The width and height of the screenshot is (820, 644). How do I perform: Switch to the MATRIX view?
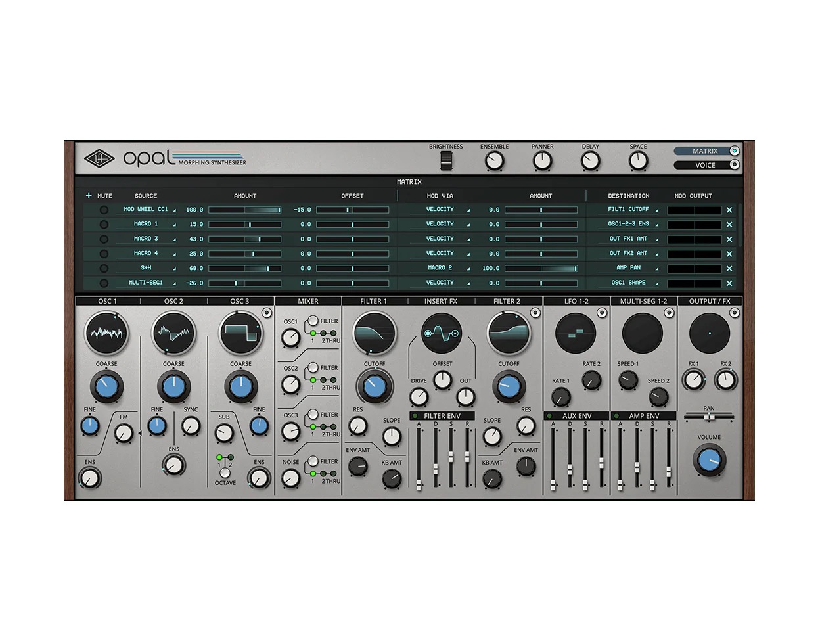pyautogui.click(x=706, y=151)
